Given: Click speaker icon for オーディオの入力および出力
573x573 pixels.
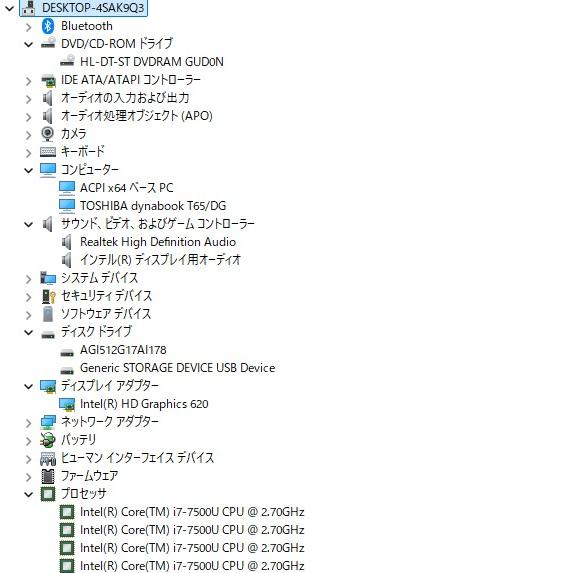Looking at the screenshot, I should 48,98.
